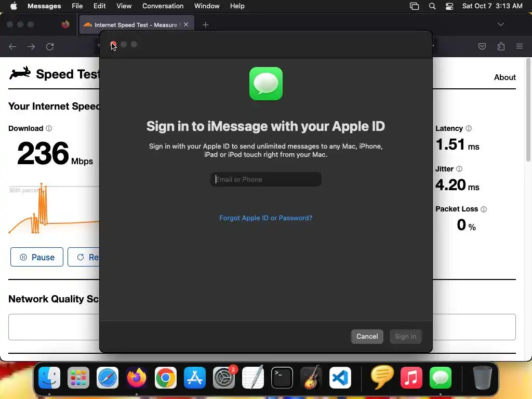
Task: Open the Apple menu
Action: click(14, 6)
